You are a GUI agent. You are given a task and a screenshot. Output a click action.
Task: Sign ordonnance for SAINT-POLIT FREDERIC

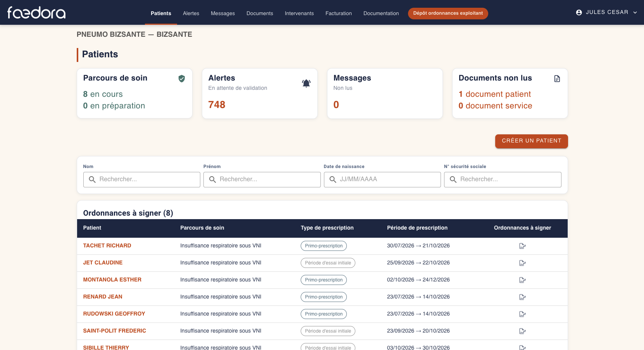522,331
